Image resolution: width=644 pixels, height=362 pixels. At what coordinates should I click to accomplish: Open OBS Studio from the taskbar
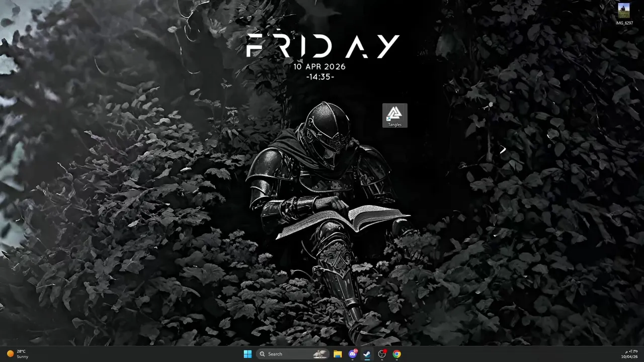tap(382, 354)
